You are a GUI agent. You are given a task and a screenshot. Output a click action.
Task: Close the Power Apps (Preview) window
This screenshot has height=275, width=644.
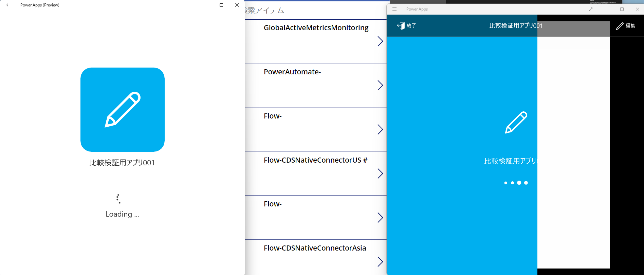click(x=237, y=5)
